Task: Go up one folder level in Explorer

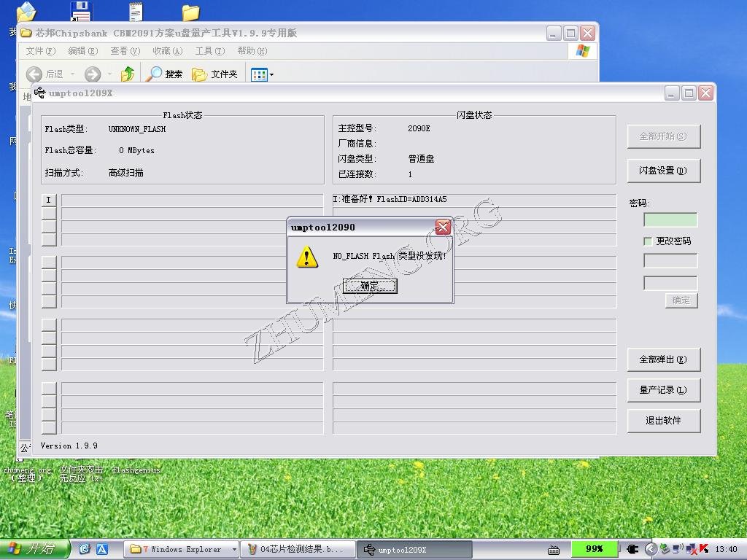Action: [127, 74]
